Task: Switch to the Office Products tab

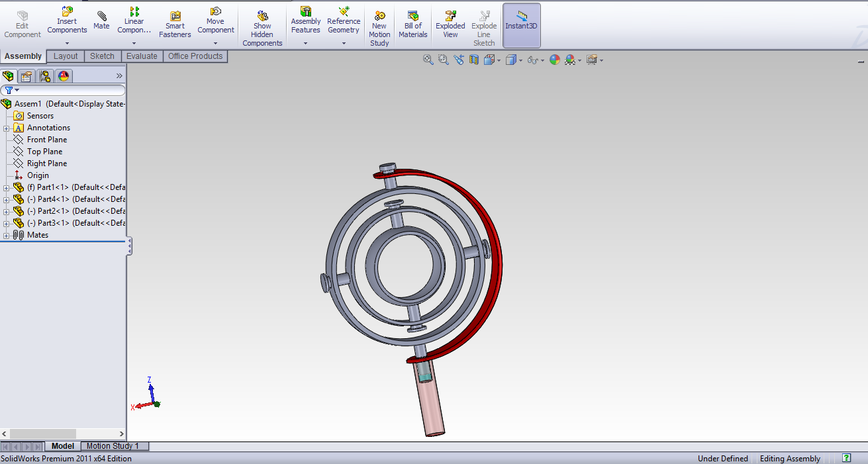Action: (195, 56)
